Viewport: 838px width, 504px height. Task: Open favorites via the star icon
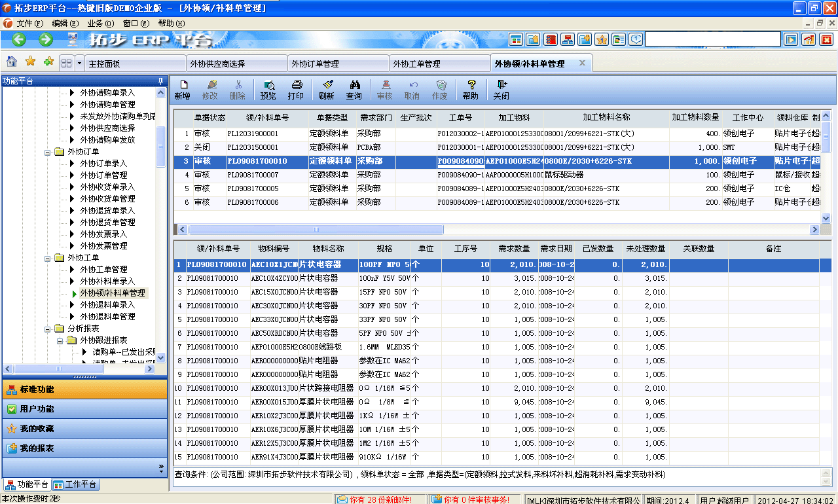click(30, 63)
